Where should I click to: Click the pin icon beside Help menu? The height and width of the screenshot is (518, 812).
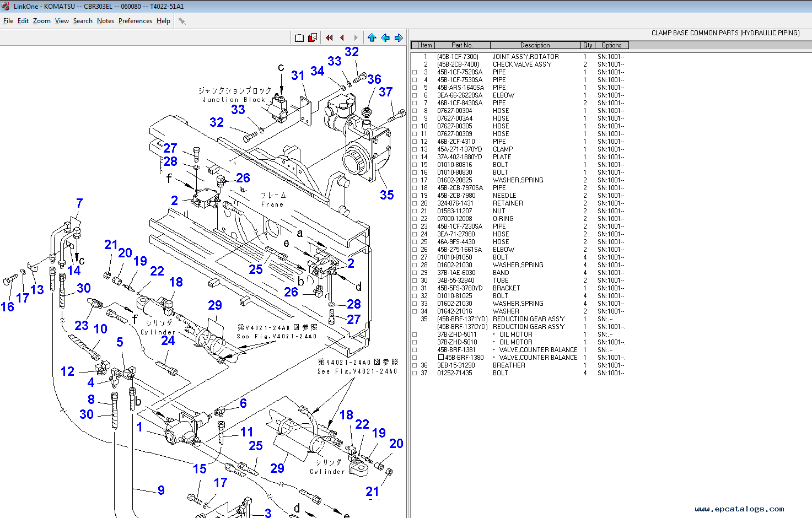(182, 21)
